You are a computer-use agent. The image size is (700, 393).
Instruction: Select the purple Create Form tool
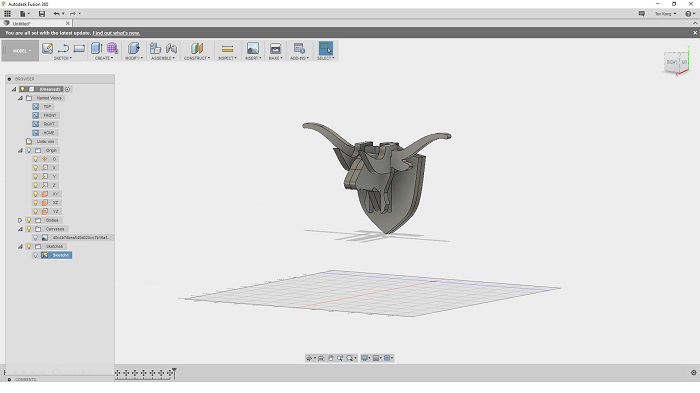112,48
